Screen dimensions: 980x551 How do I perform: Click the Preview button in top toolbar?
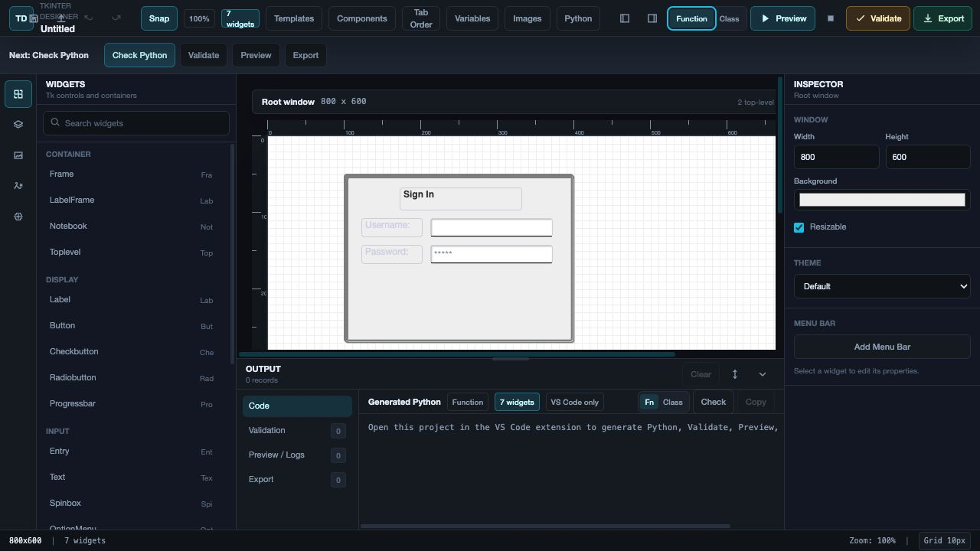(782, 18)
